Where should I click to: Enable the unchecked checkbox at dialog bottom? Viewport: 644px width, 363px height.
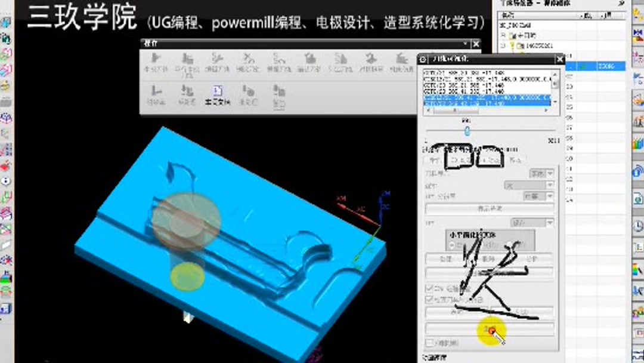coord(429,342)
